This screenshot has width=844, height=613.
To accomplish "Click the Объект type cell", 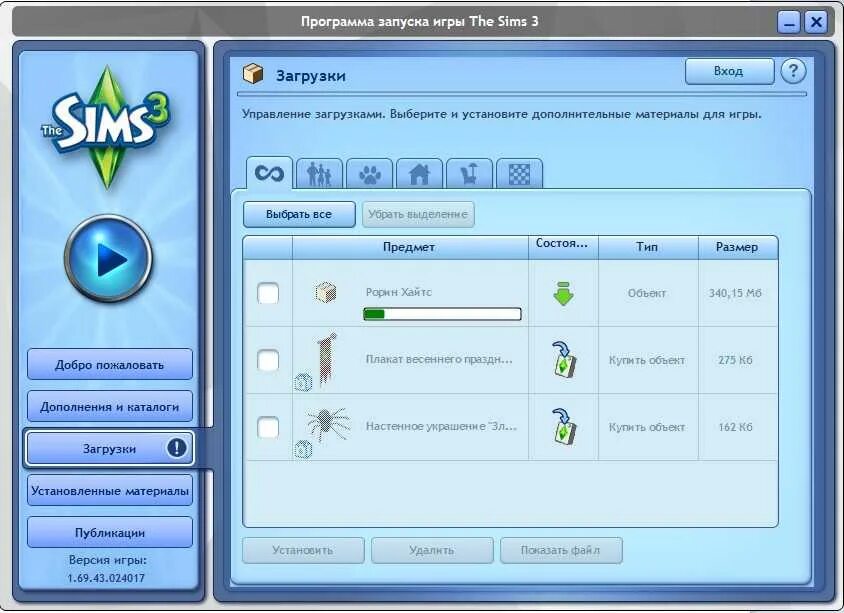I will click(647, 293).
